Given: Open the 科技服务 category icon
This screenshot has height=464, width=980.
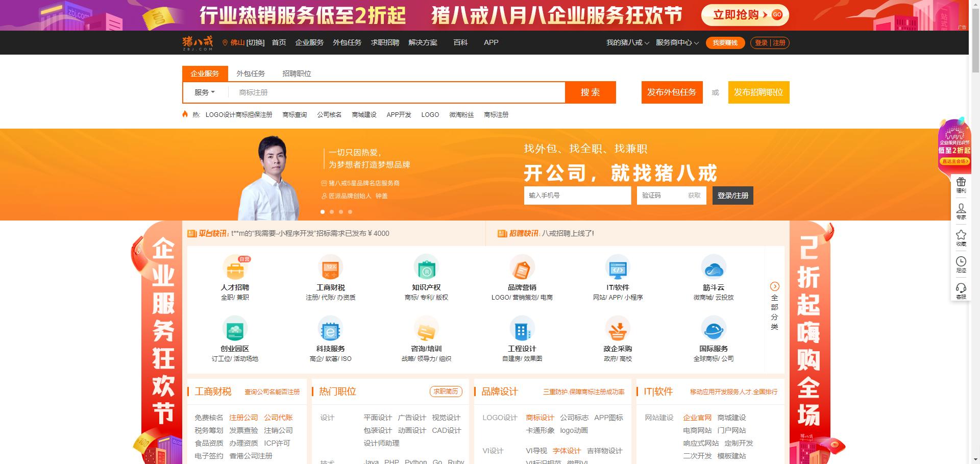Looking at the screenshot, I should coord(331,329).
